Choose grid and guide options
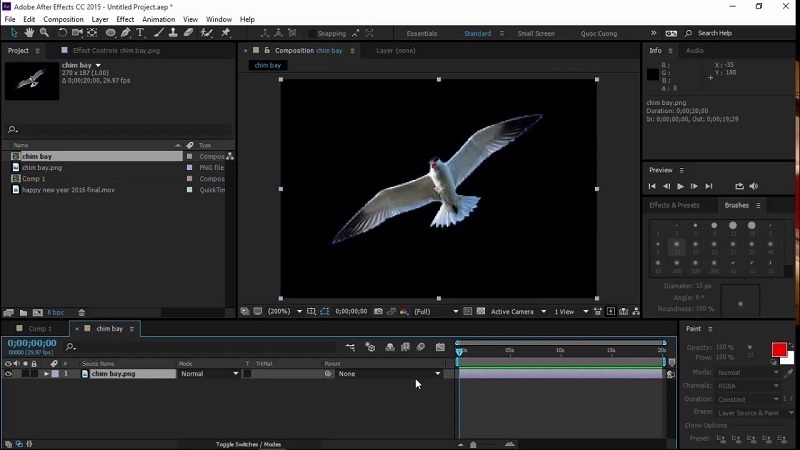 tap(311, 311)
